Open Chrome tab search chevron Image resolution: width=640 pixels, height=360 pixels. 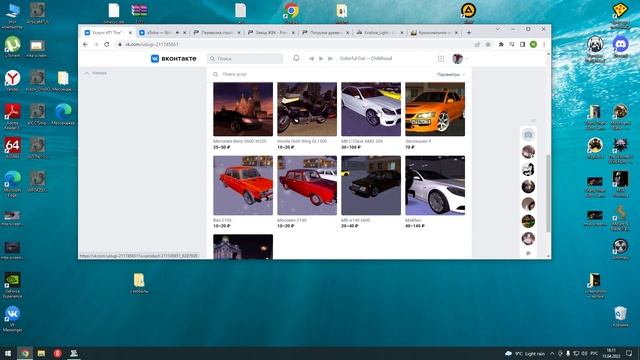498,29
